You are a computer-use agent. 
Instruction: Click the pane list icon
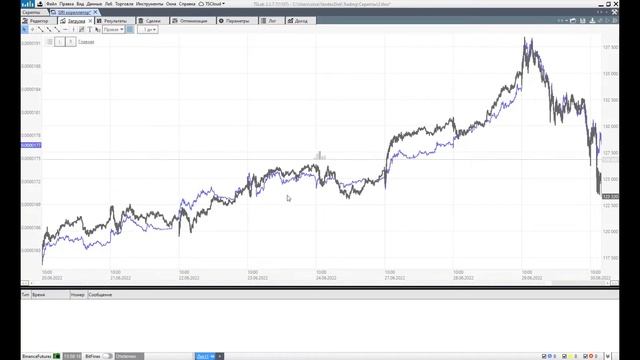tap(50, 42)
